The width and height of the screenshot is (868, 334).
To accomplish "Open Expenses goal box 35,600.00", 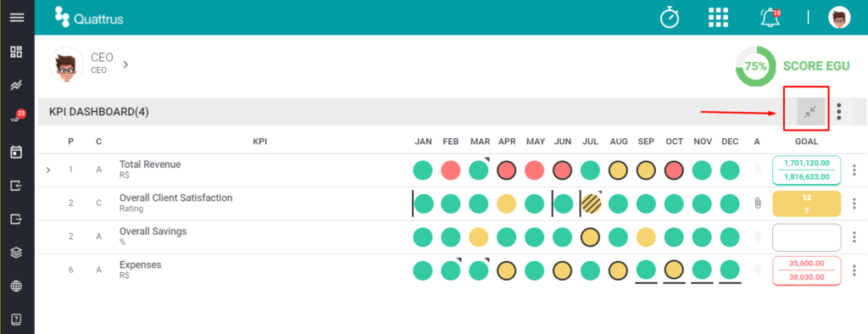I will 807,270.
